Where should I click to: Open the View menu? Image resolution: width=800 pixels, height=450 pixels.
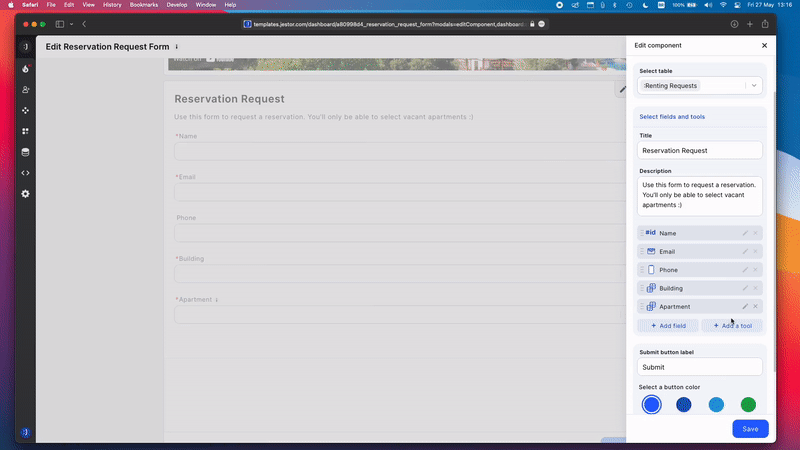(88, 5)
